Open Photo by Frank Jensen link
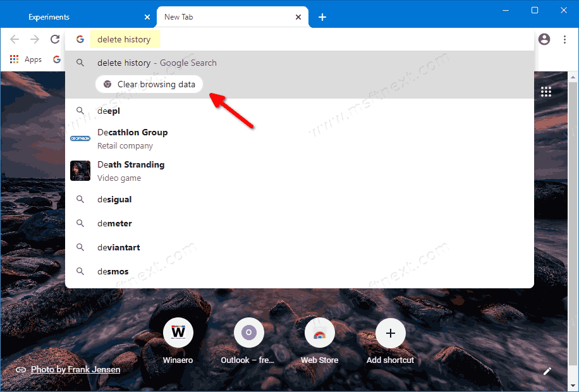Viewport: 579px width, 392px height. 75,369
